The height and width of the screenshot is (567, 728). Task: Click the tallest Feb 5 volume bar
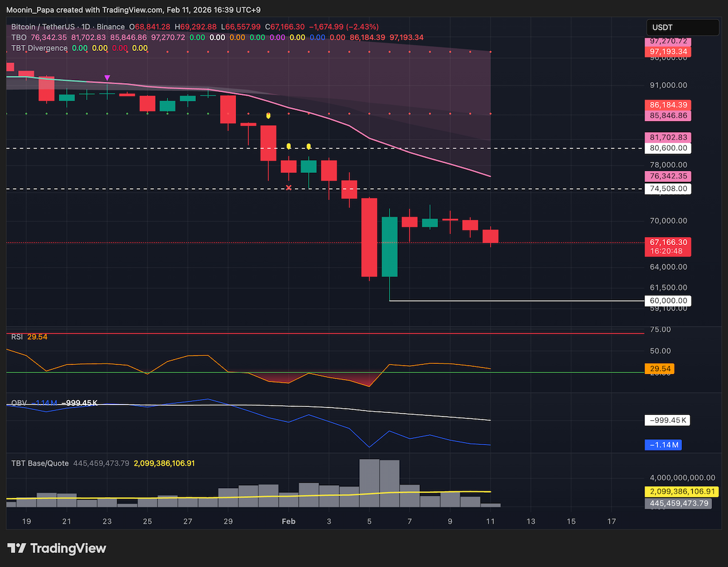coord(369,483)
